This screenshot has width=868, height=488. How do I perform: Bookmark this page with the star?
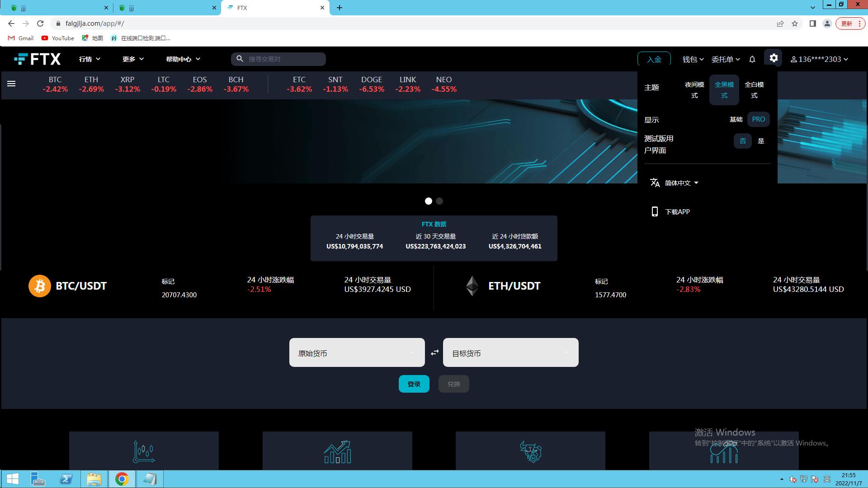click(795, 23)
